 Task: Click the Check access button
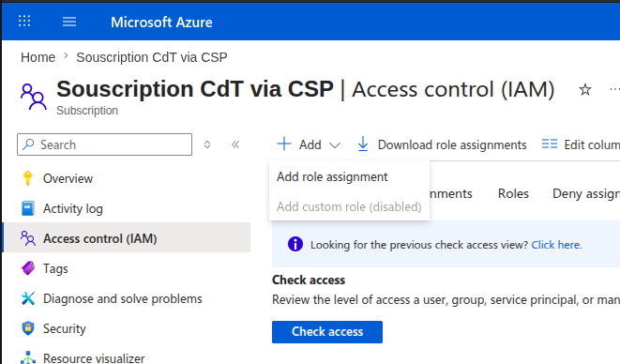click(x=327, y=331)
